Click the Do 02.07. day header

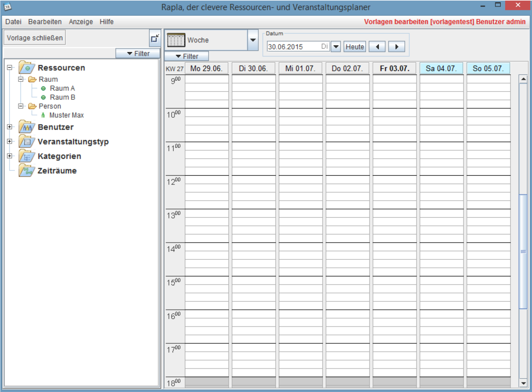pyautogui.click(x=347, y=68)
